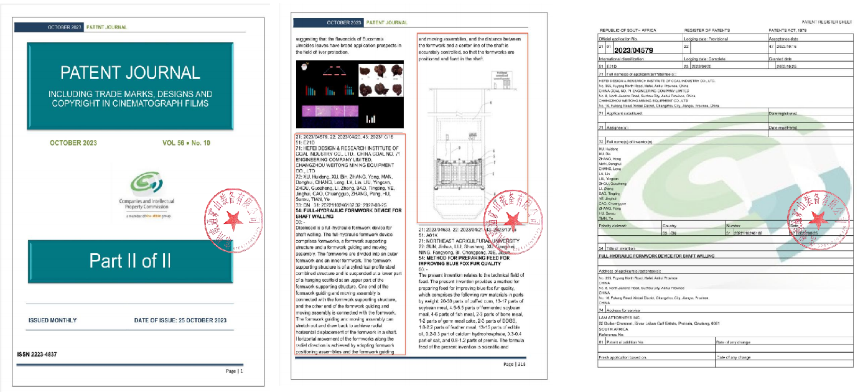Select '71: NORTHEAST AGRICULTURAL UNIVERSITY' line
868x392 pixels.
pos(469,240)
